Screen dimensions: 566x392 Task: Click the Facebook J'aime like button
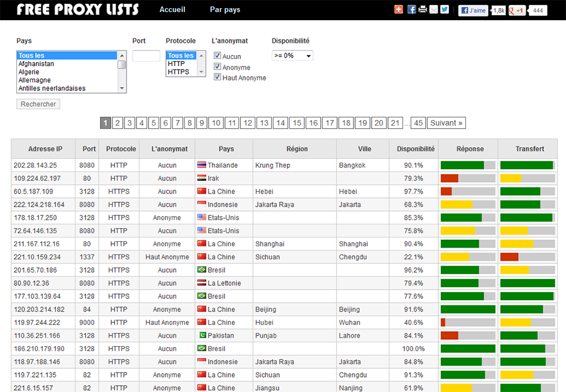pos(474,10)
